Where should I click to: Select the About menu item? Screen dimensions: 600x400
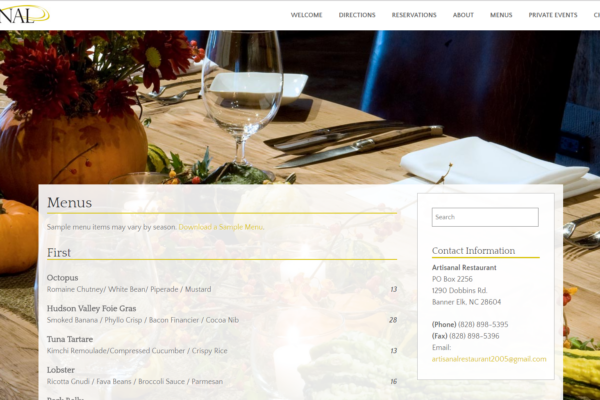463,15
